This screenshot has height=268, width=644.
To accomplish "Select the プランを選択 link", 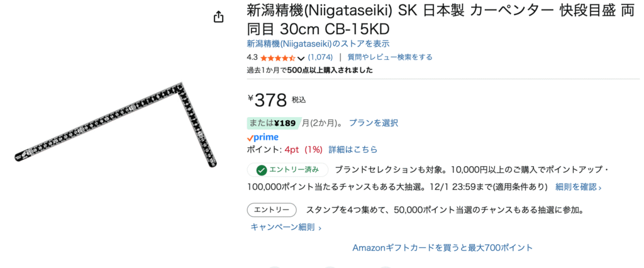I will click(x=374, y=123).
